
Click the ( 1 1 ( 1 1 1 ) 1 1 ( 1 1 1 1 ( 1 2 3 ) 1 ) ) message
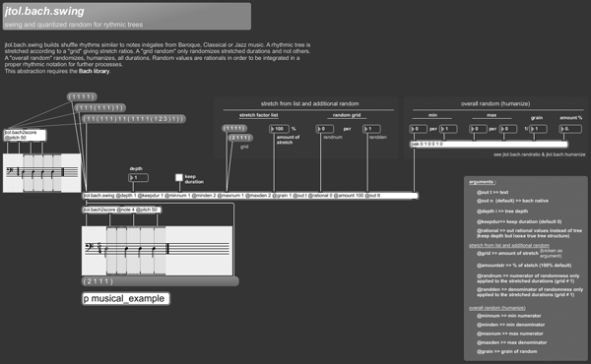point(134,119)
